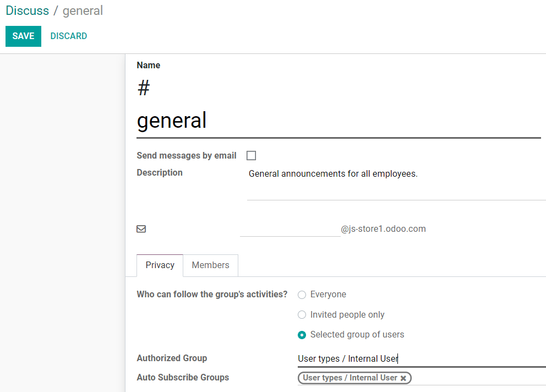The width and height of the screenshot is (546, 392).
Task: Click the User types / Internal User tag
Action: pyautogui.click(x=350, y=378)
